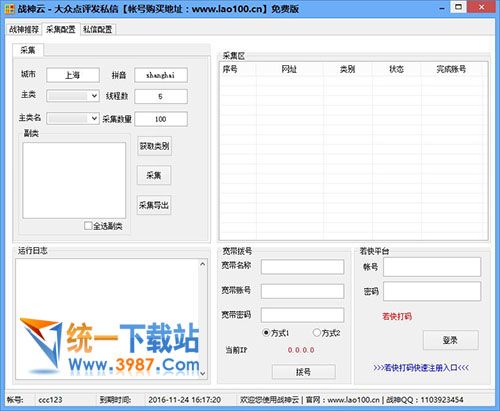Click the current IP value 0.0.0.0
This screenshot has height=411, width=500.
click(301, 350)
